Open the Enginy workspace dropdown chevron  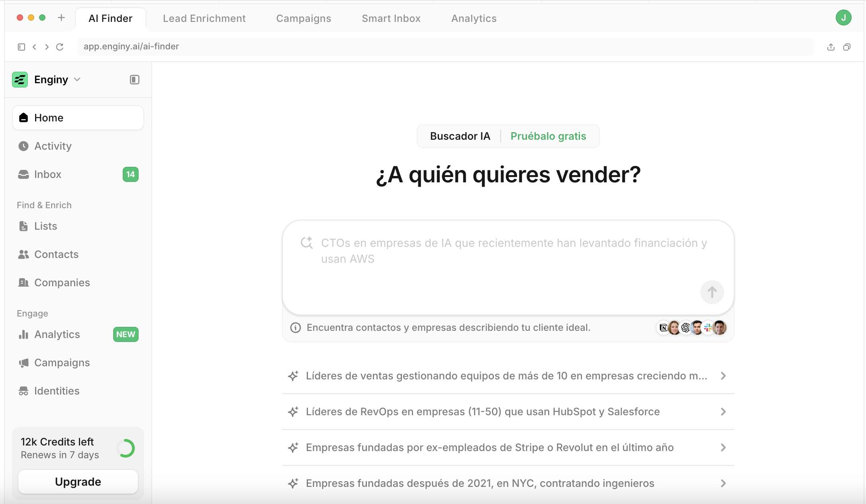pos(77,80)
